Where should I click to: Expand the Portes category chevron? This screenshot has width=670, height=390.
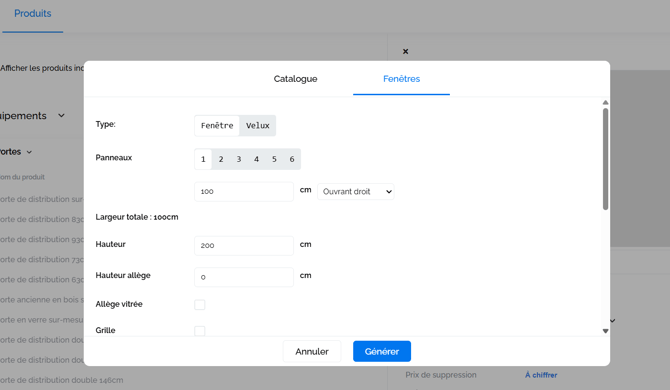pyautogui.click(x=29, y=152)
